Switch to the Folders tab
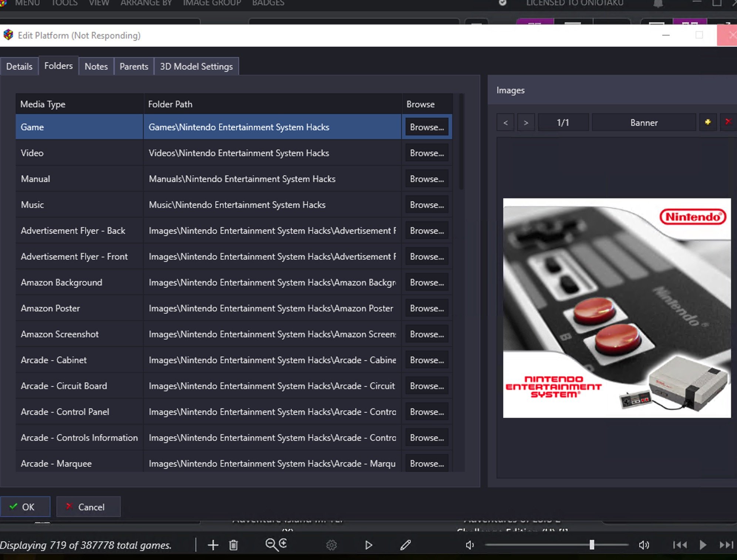The height and width of the screenshot is (560, 737). coord(58,66)
